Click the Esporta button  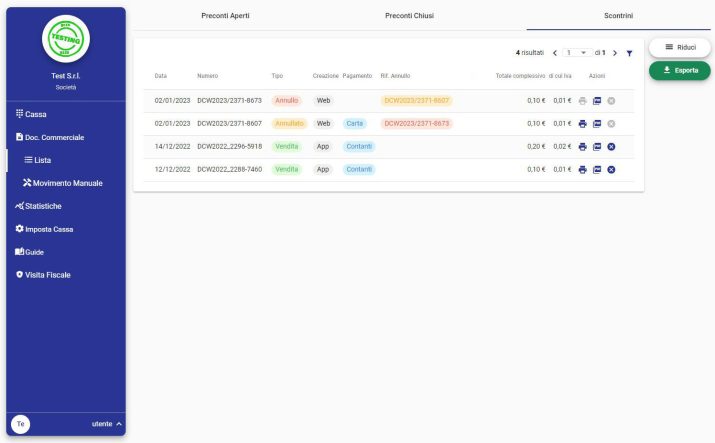pos(680,70)
